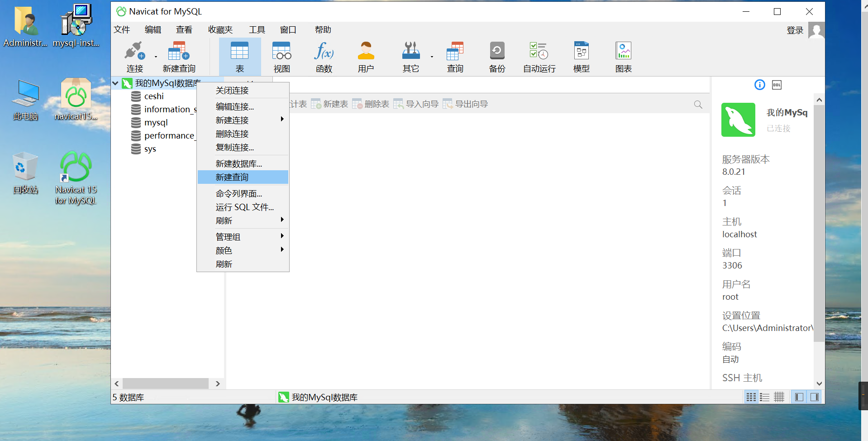Open the 函数 (Function) objects
The height and width of the screenshot is (441, 868).
coord(324,57)
